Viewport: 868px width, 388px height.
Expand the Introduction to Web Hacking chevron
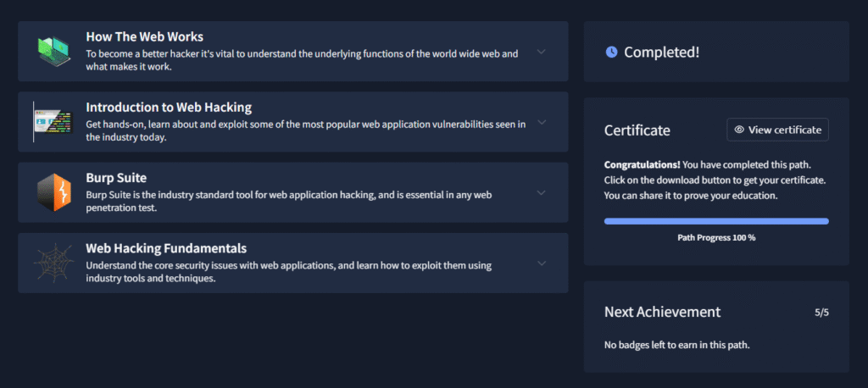pyautogui.click(x=542, y=122)
